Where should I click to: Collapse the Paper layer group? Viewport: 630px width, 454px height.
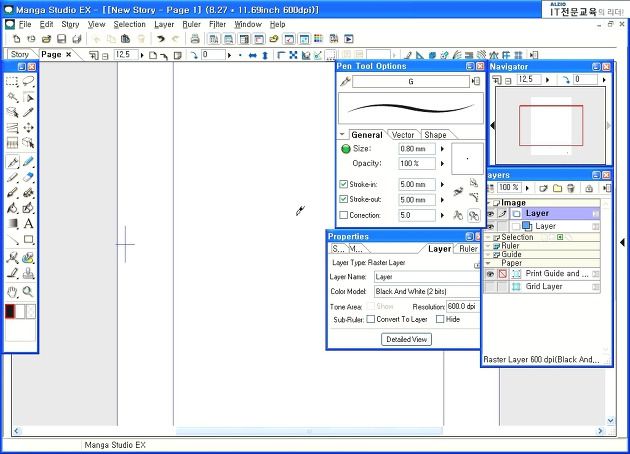pos(489,263)
